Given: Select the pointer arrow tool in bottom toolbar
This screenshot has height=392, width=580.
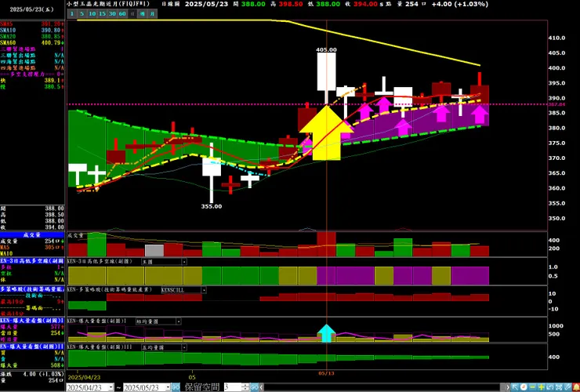Looking at the screenshot, I should [x=515, y=387].
